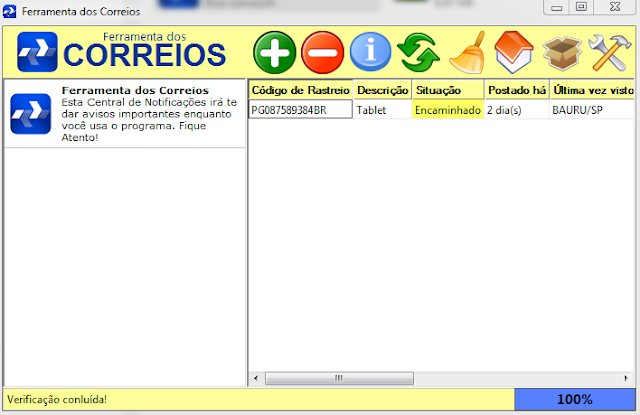Open settings with wrench and hammer icon
The width and height of the screenshot is (640, 415).
tap(609, 53)
